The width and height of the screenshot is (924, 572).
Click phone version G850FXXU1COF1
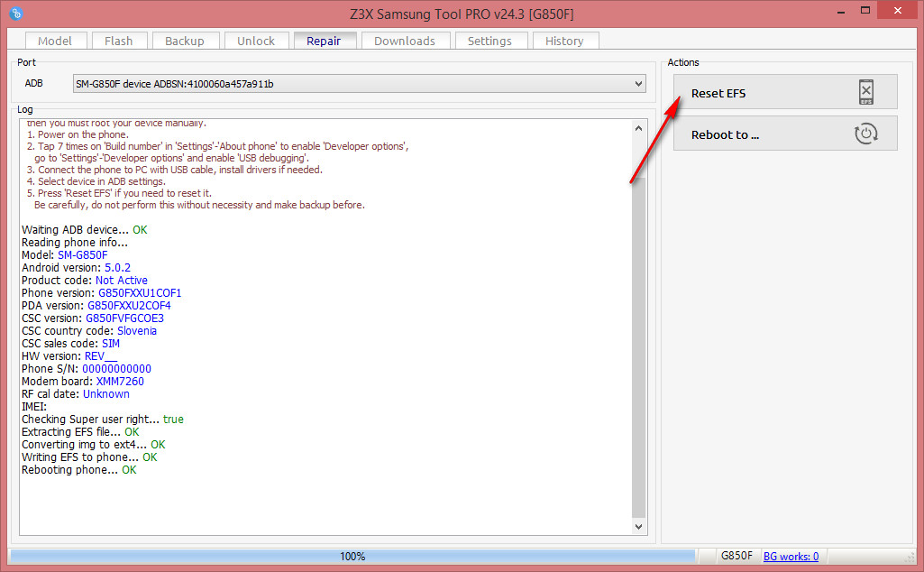tap(140, 293)
